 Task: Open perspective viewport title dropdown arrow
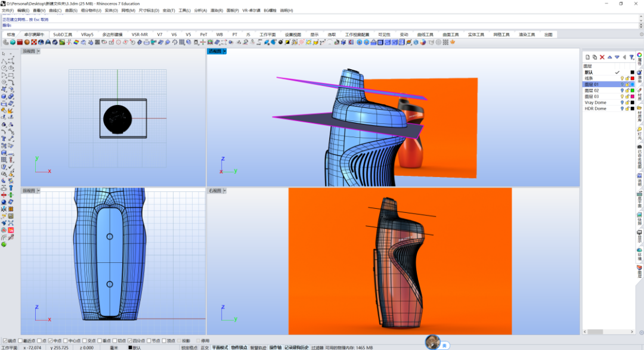point(225,51)
